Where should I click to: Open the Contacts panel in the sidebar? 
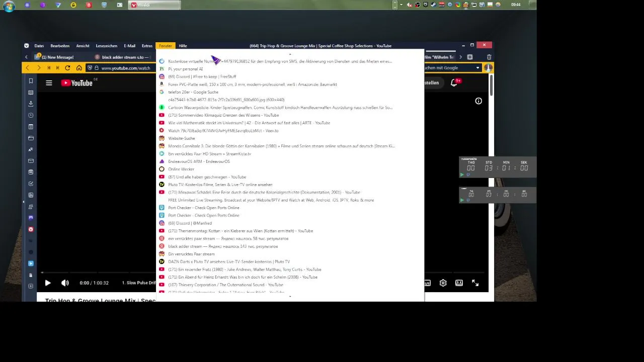31,206
